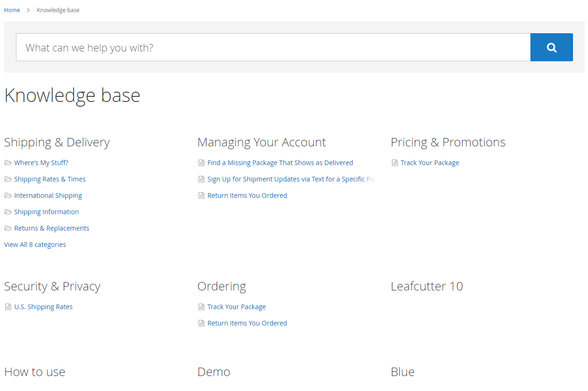Open Where's My Stuff? category
This screenshot has height=391, width=588.
[x=41, y=163]
